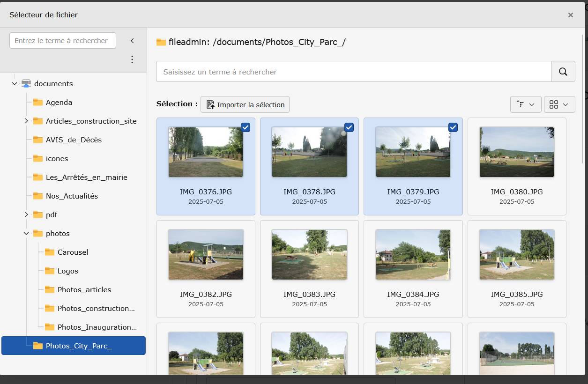The height and width of the screenshot is (384, 588).
Task: Select the IMG_0382.JPG playground thumbnail
Action: point(206,254)
